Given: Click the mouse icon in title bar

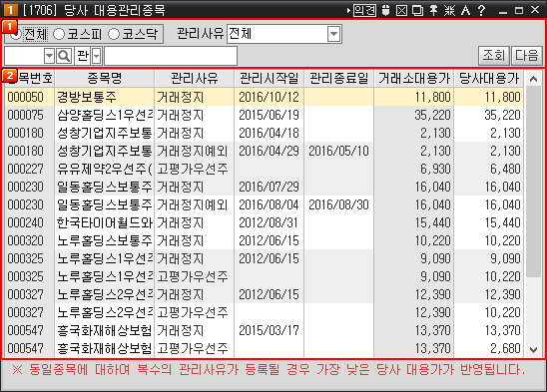Looking at the screenshot, I should [385, 10].
